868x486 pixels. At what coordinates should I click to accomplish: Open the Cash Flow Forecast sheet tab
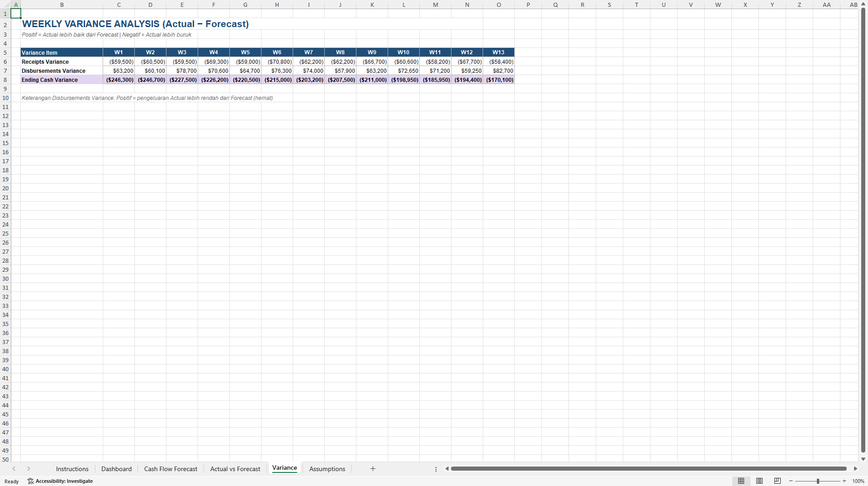click(x=171, y=469)
